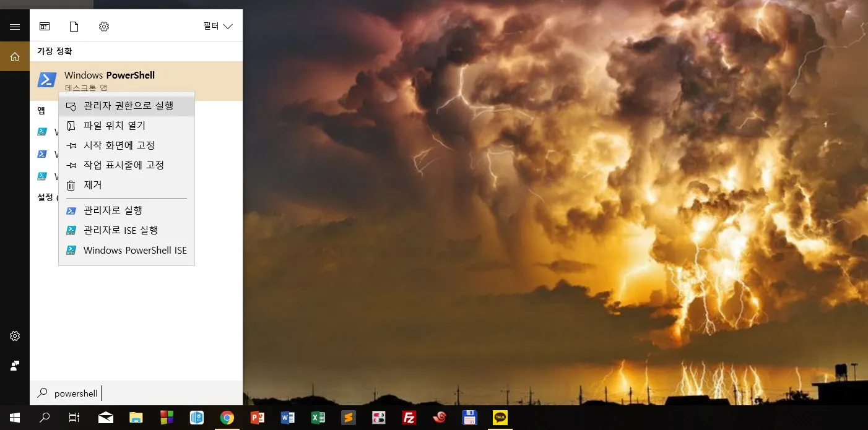Open the hamburger menu in search panel
The height and width of the screenshot is (430, 868).
tap(15, 27)
